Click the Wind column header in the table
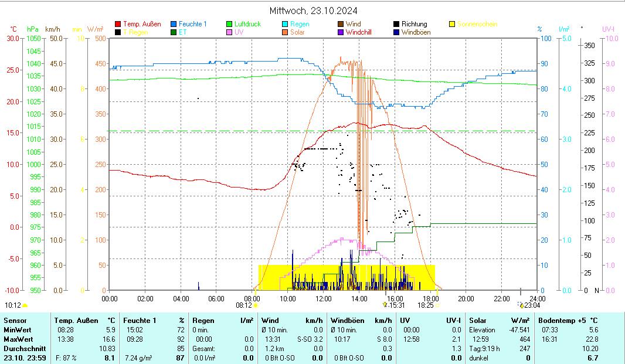 point(270,321)
